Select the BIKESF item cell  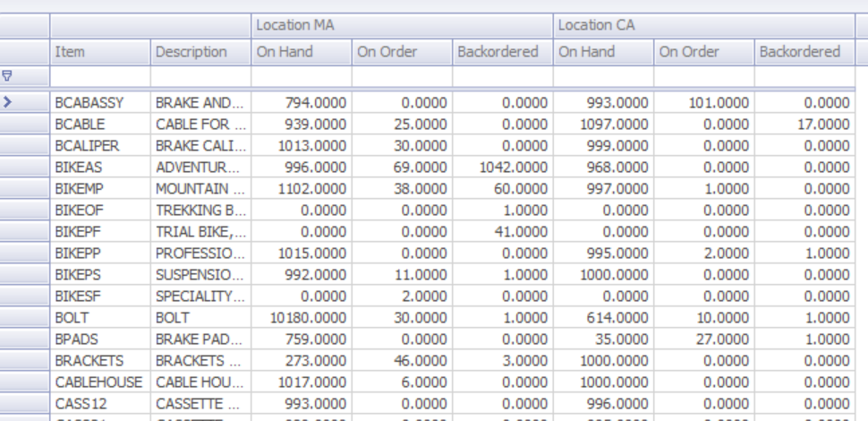pos(100,296)
